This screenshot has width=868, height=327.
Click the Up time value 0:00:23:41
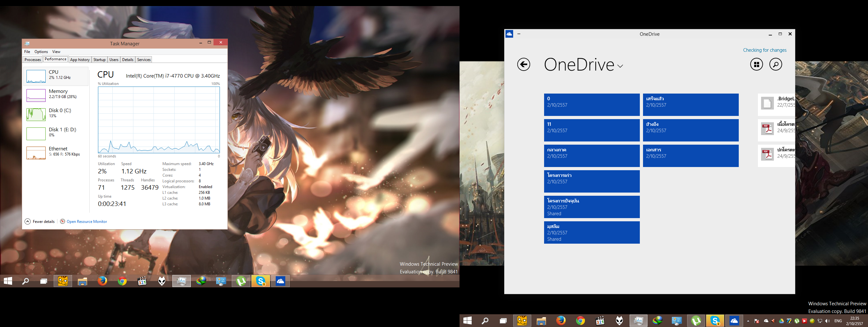click(112, 204)
